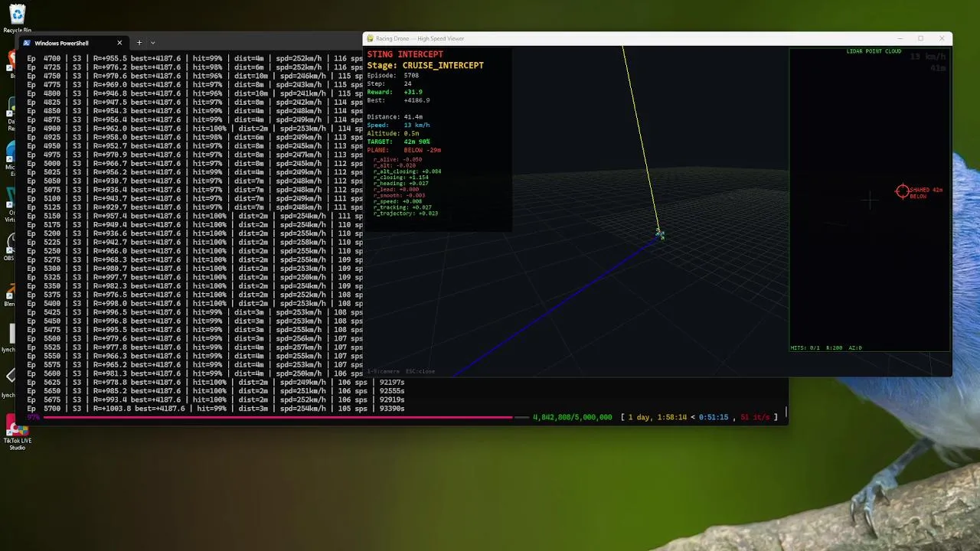Screen dimensions: 980x551
Task: Click the Episode: 5708 readout
Action: click(x=393, y=76)
